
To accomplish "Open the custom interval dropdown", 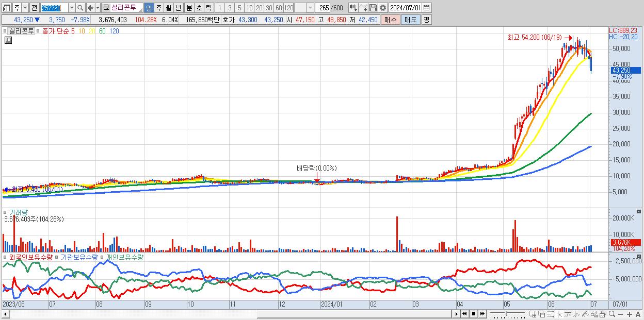I will click(310, 8).
